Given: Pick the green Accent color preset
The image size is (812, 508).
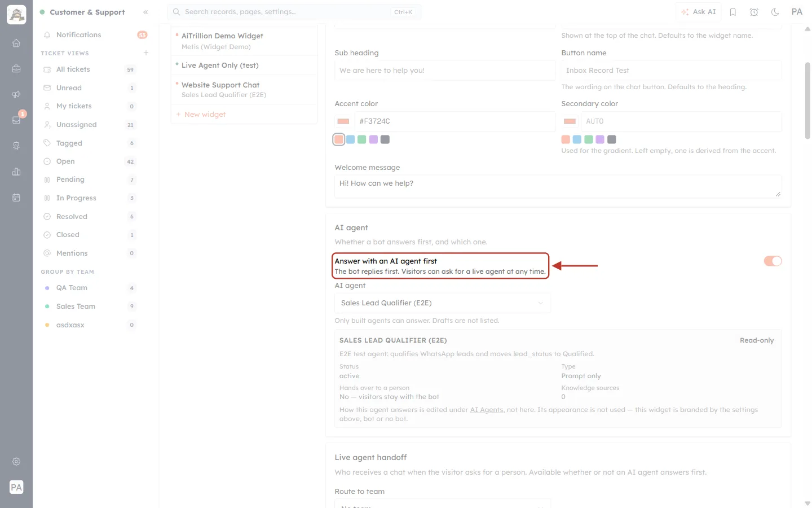Looking at the screenshot, I should 362,139.
